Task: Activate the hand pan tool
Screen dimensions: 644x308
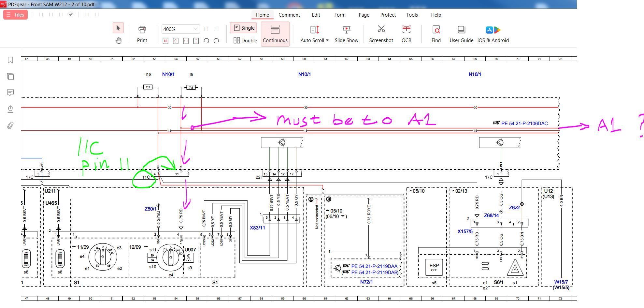Action: [118, 40]
